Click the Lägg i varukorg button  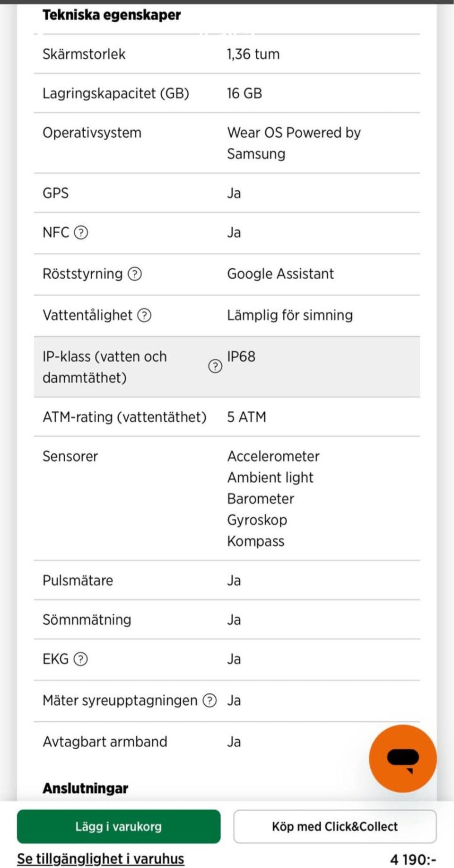[119, 826]
